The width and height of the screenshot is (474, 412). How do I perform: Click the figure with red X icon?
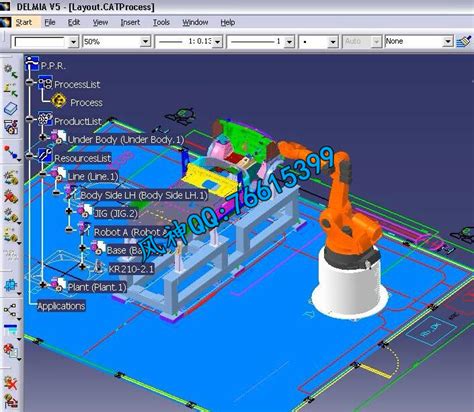tap(11, 383)
